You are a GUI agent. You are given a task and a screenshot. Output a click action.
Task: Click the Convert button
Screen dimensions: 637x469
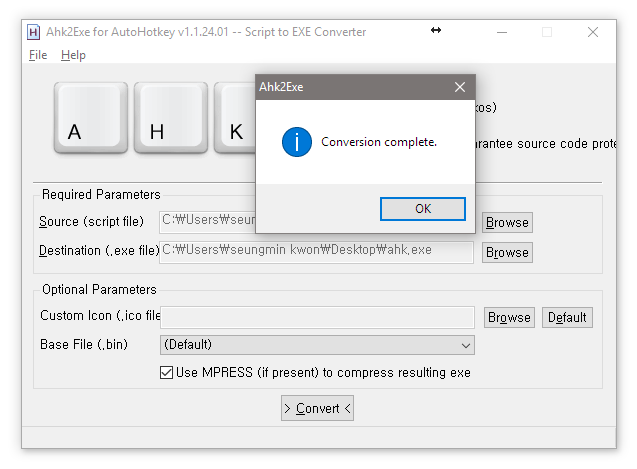pyautogui.click(x=317, y=408)
